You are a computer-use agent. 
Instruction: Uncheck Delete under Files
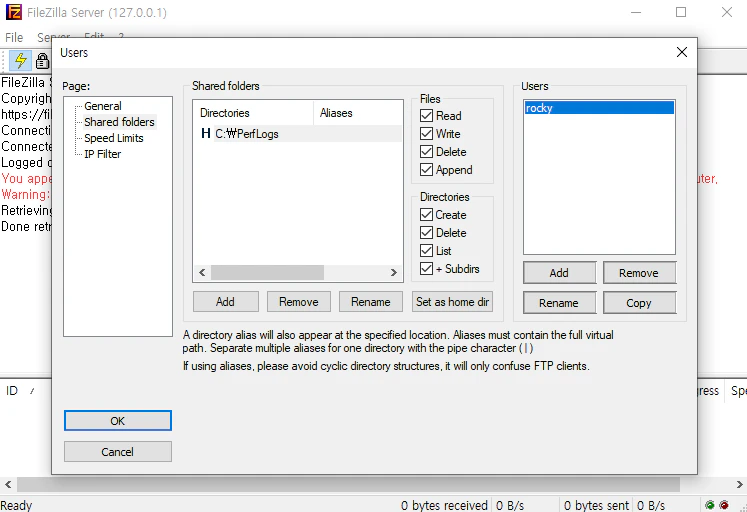click(426, 152)
